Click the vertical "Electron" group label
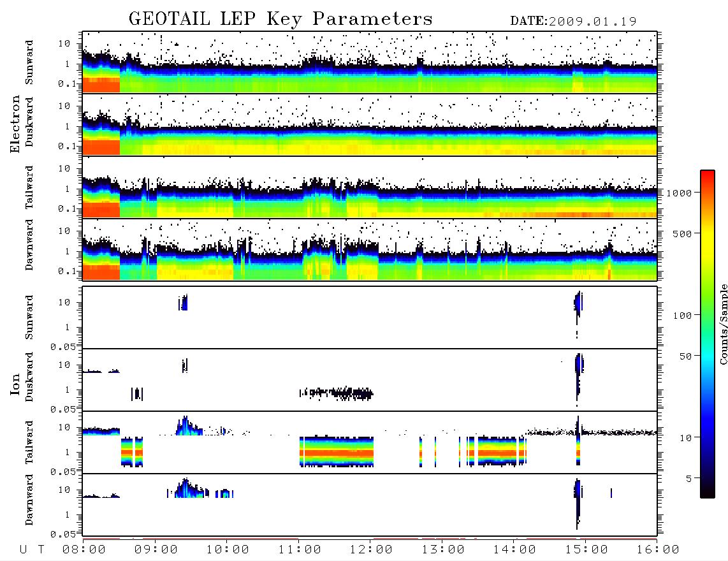Screen dimensions: 728x561 [x=15, y=124]
